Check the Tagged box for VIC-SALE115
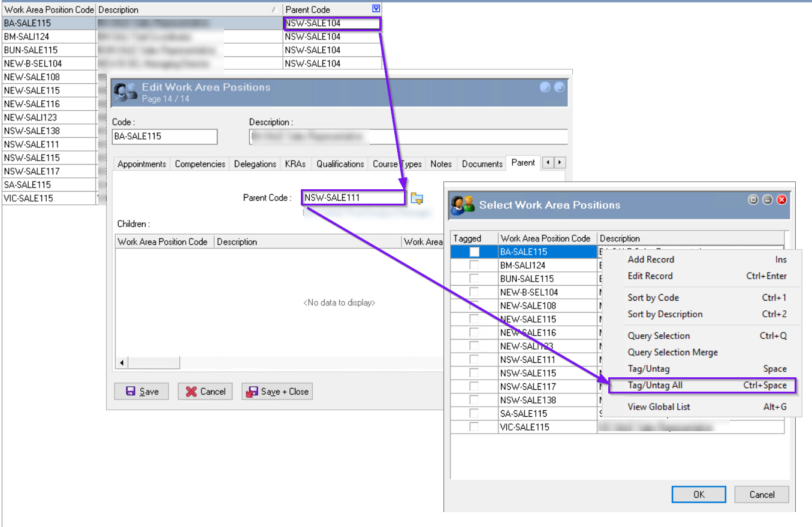 click(474, 427)
